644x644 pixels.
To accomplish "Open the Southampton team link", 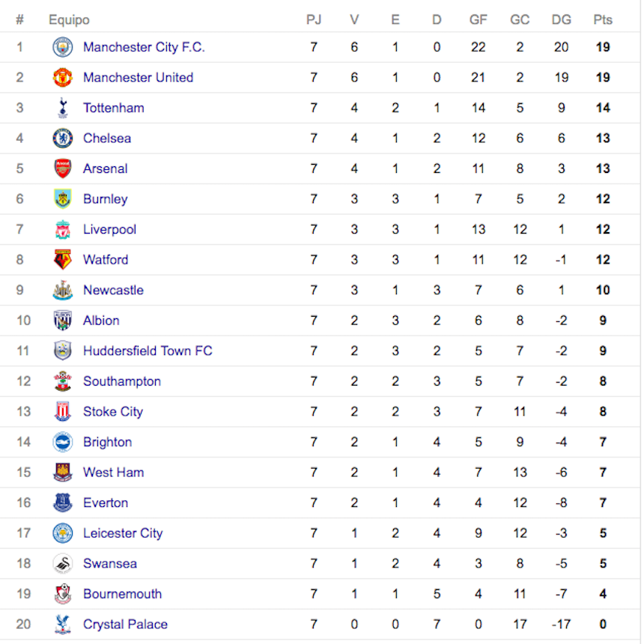I will click(122, 381).
